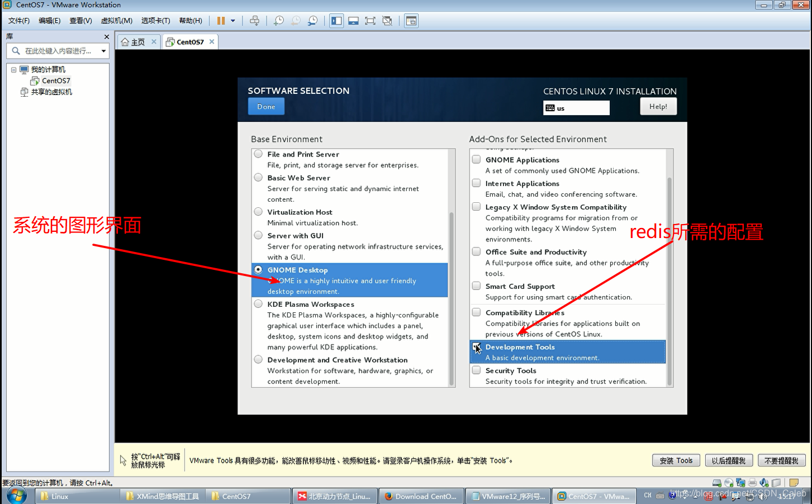Check the Smart Card Support add-on
Viewport: 812px width, 504px height.
476,286
